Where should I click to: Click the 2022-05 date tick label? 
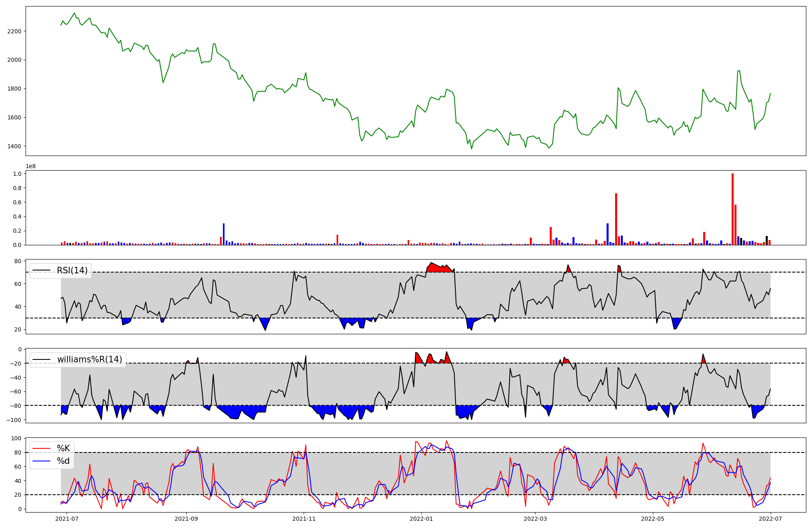pos(653,519)
